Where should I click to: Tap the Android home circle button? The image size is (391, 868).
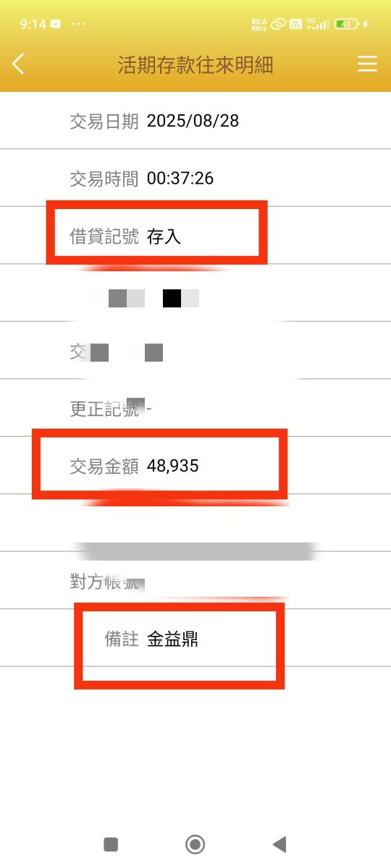pos(195,843)
